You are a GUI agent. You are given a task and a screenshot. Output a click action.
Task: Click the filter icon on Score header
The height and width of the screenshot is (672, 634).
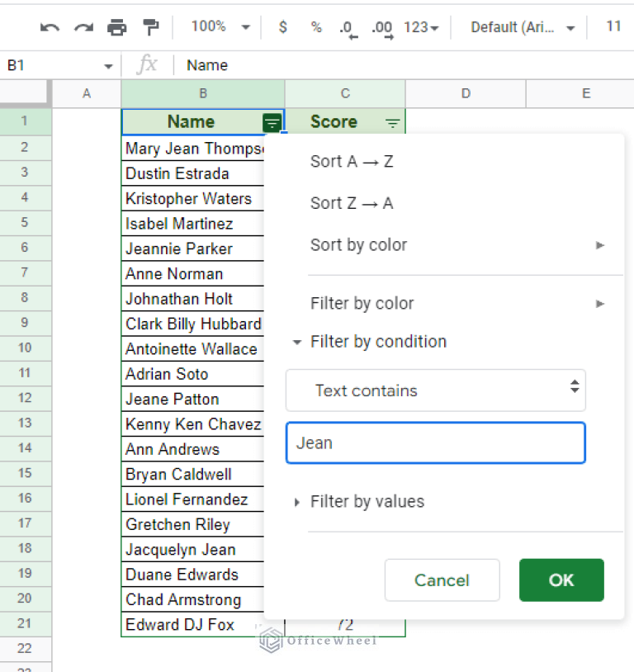coord(393,121)
